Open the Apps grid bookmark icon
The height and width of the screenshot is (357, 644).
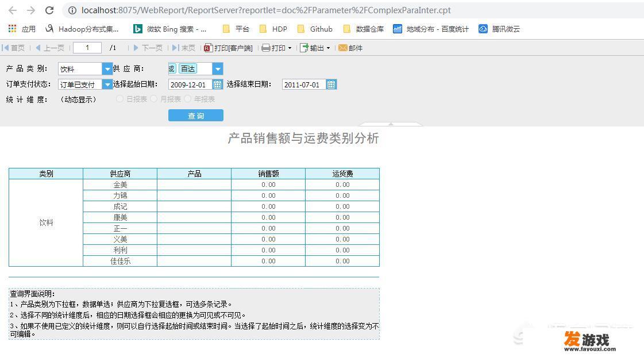pyautogui.click(x=12, y=29)
